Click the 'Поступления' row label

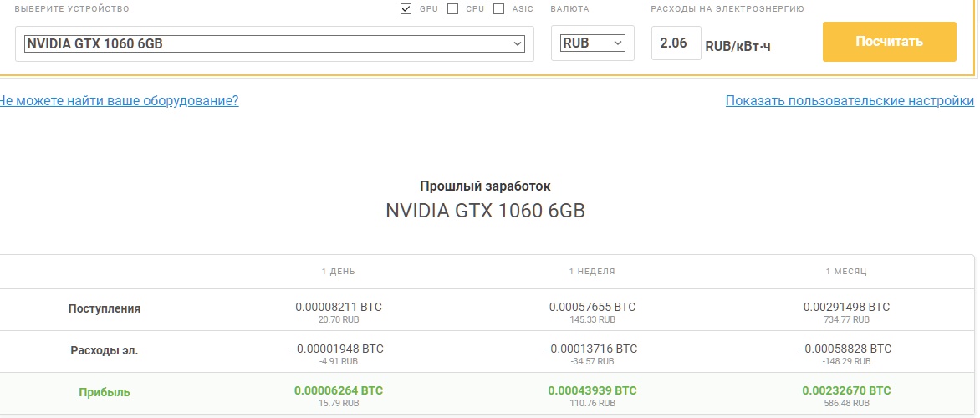click(105, 308)
